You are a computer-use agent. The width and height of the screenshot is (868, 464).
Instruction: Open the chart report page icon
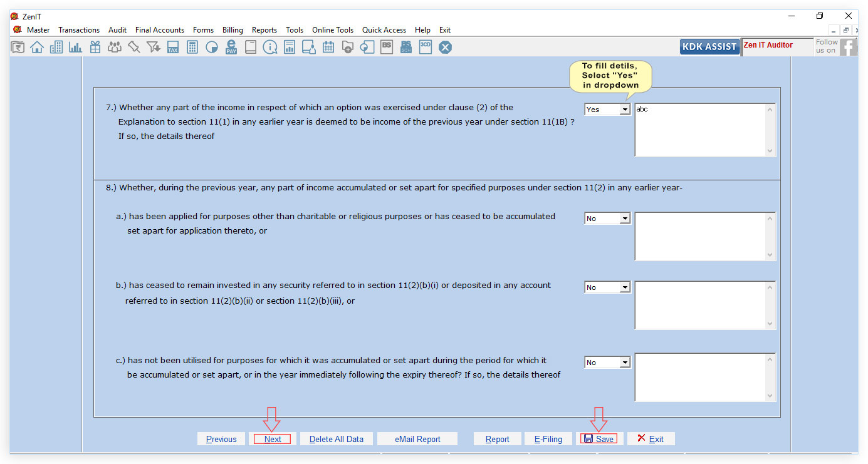(x=290, y=47)
